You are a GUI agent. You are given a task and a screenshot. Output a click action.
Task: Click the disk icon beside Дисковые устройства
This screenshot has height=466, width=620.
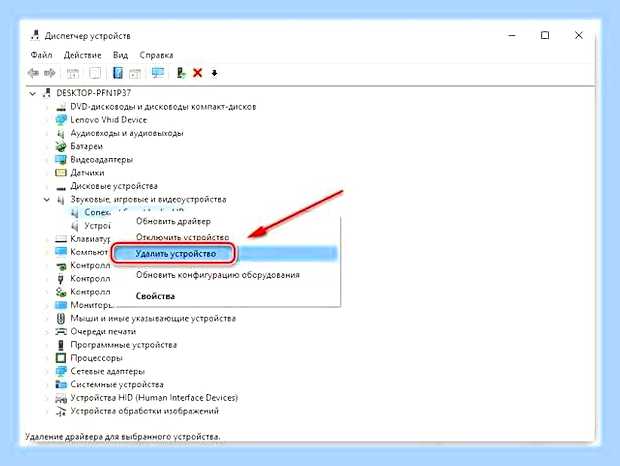[x=61, y=187]
